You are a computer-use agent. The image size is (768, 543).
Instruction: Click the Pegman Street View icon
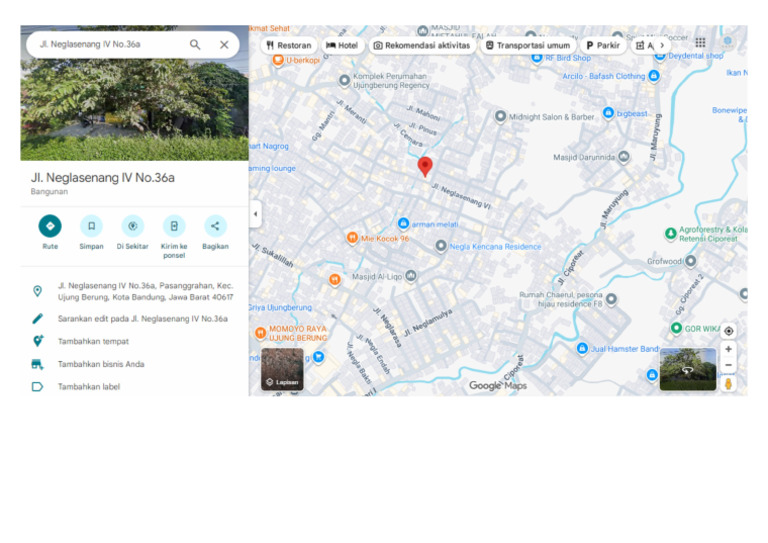728,384
